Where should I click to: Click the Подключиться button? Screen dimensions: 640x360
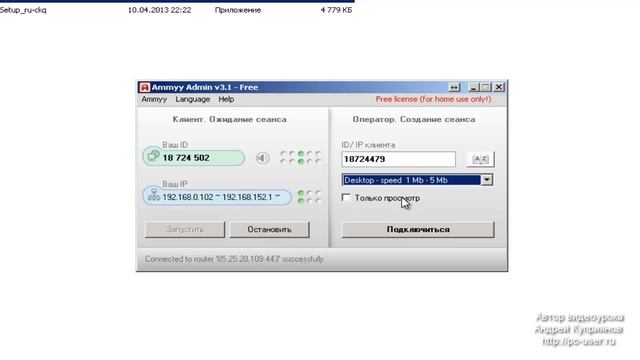click(x=418, y=229)
